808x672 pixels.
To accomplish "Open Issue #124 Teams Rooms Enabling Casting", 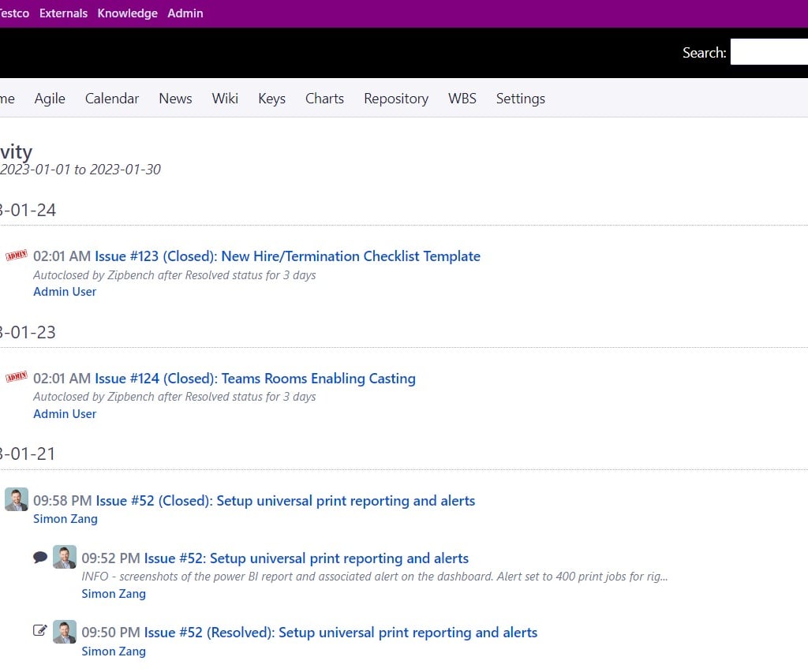I will (x=255, y=379).
